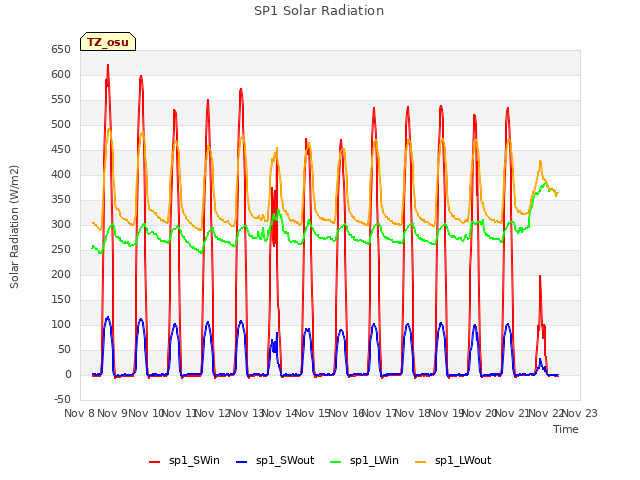Click the 300 y-axis tick label
Viewport: 640px width, 480px height.
point(61,224)
